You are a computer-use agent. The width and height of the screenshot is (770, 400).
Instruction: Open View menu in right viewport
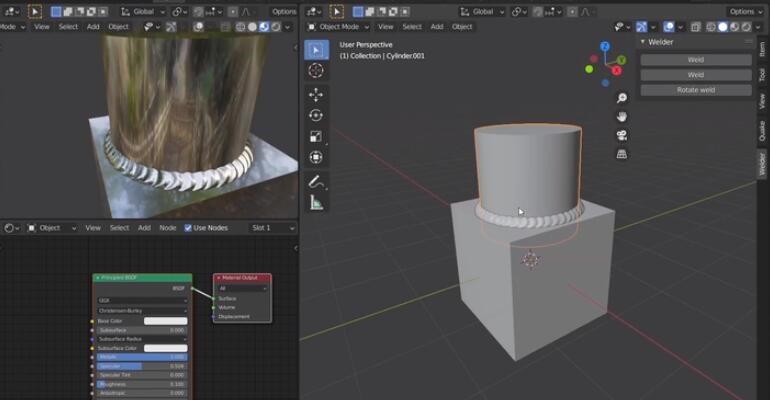click(x=385, y=27)
